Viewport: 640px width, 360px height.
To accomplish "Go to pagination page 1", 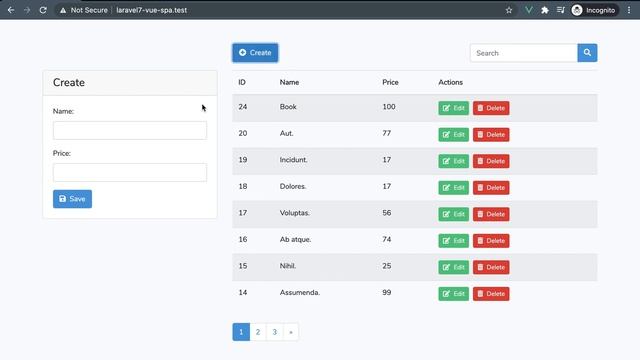I will point(241,332).
